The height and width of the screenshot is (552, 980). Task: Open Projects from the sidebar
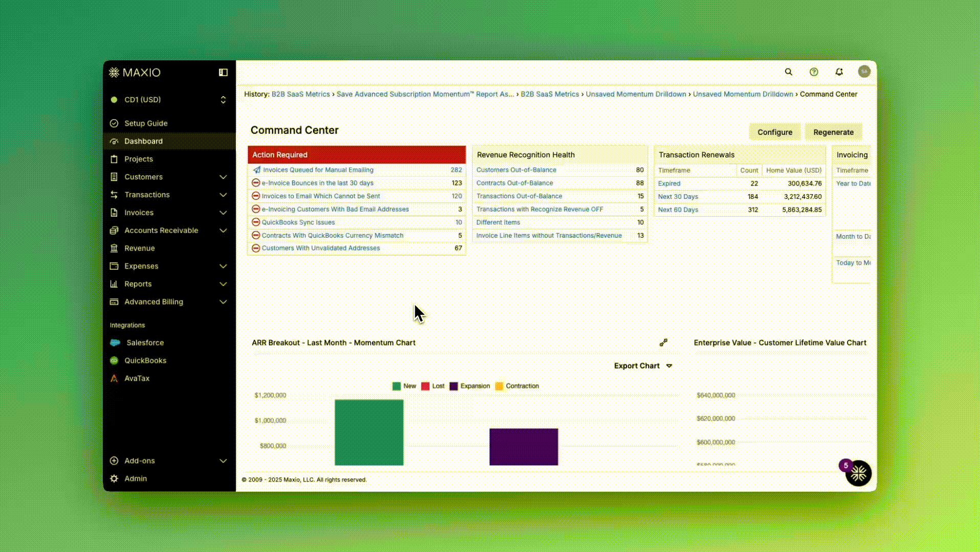(138, 159)
